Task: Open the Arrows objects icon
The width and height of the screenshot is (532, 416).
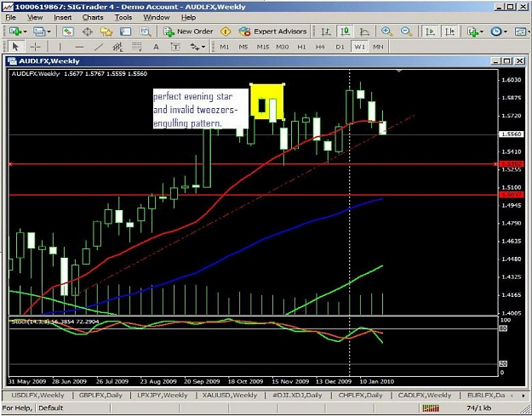Action: [x=195, y=47]
